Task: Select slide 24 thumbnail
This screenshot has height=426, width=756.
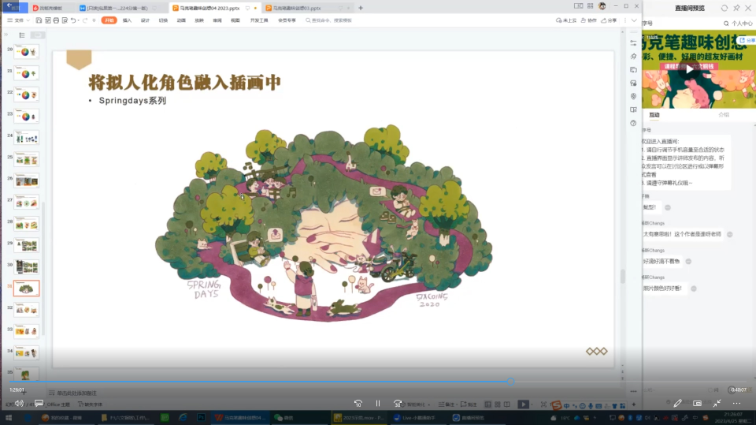Action: [26, 138]
